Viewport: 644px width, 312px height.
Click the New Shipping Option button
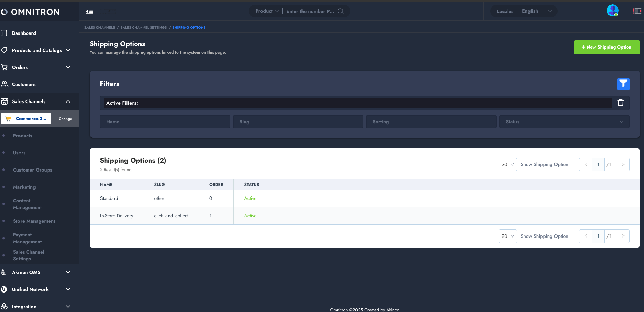point(606,47)
